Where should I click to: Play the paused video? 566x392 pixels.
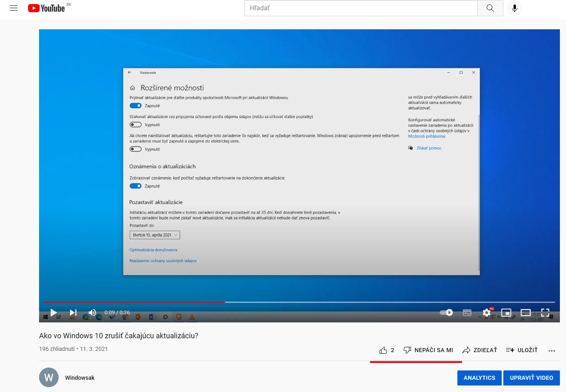pyautogui.click(x=54, y=313)
